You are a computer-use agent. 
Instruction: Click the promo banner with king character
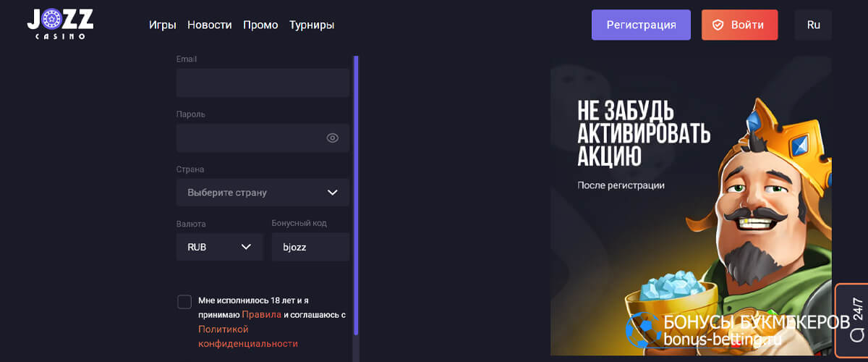pos(691,206)
